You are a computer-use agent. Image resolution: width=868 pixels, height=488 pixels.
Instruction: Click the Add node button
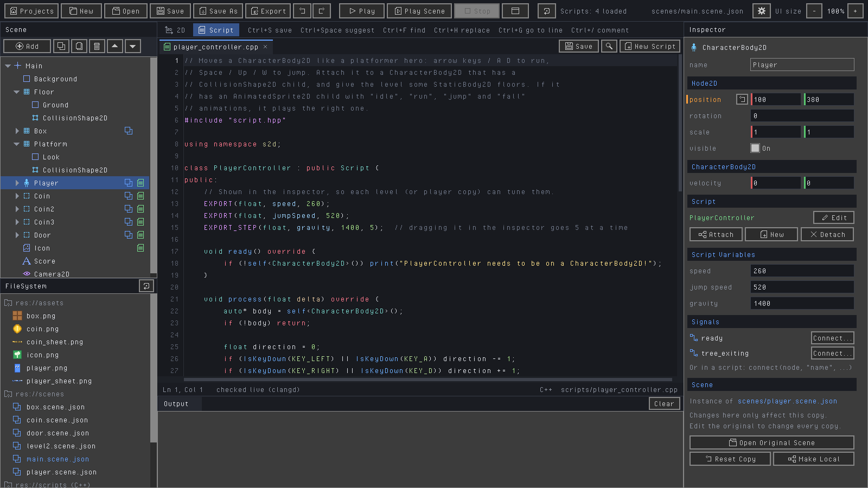(x=27, y=47)
